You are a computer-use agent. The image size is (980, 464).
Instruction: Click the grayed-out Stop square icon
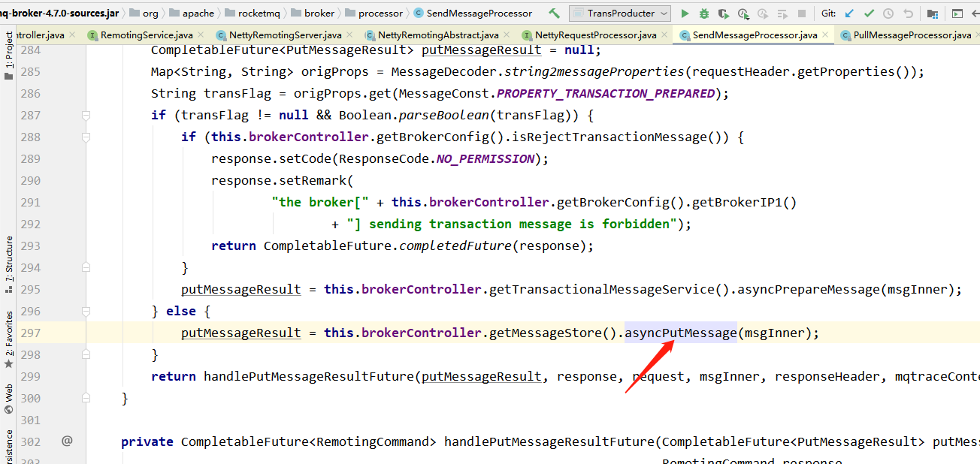pyautogui.click(x=802, y=14)
